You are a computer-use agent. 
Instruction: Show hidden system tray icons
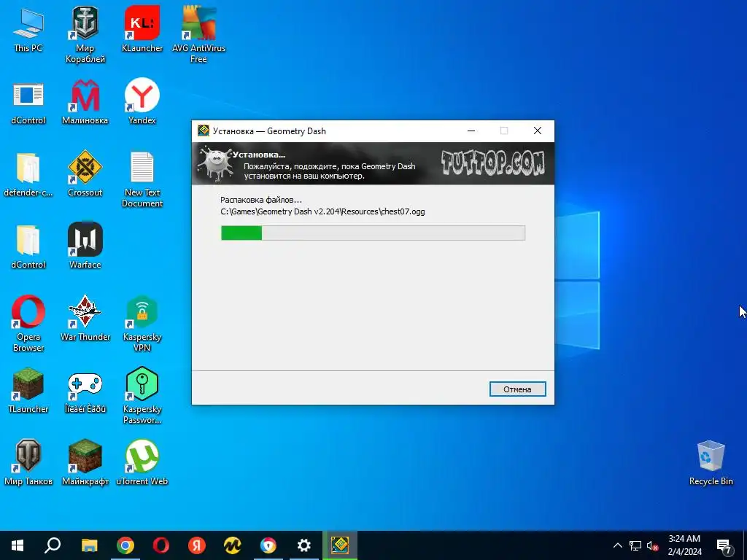(617, 545)
